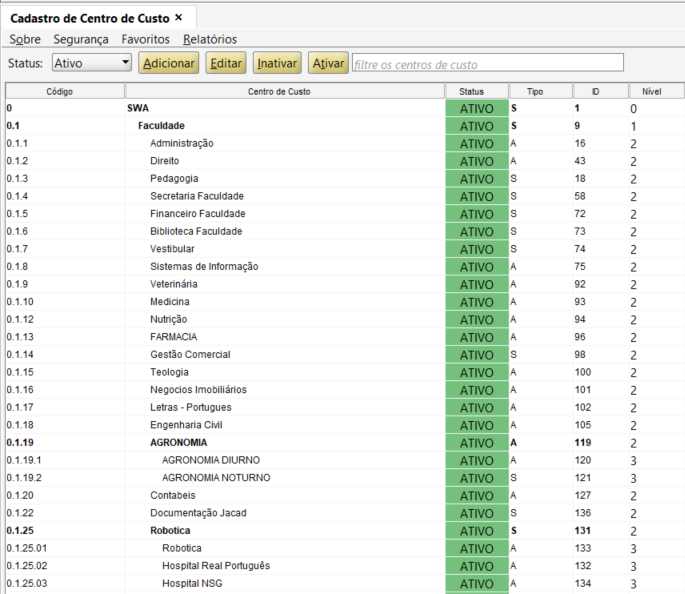Screen dimensions: 685x594
Task: Click code cell 0.1.10
Action: click(65, 302)
